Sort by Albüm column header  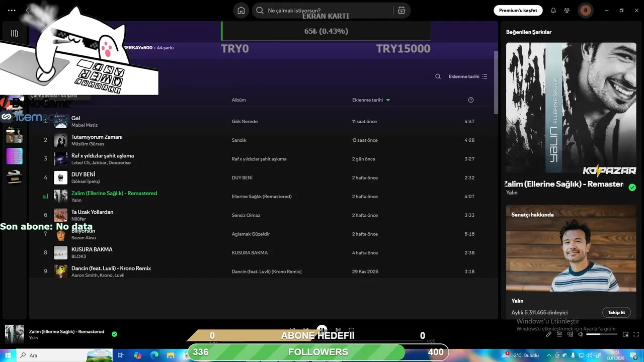(238, 100)
